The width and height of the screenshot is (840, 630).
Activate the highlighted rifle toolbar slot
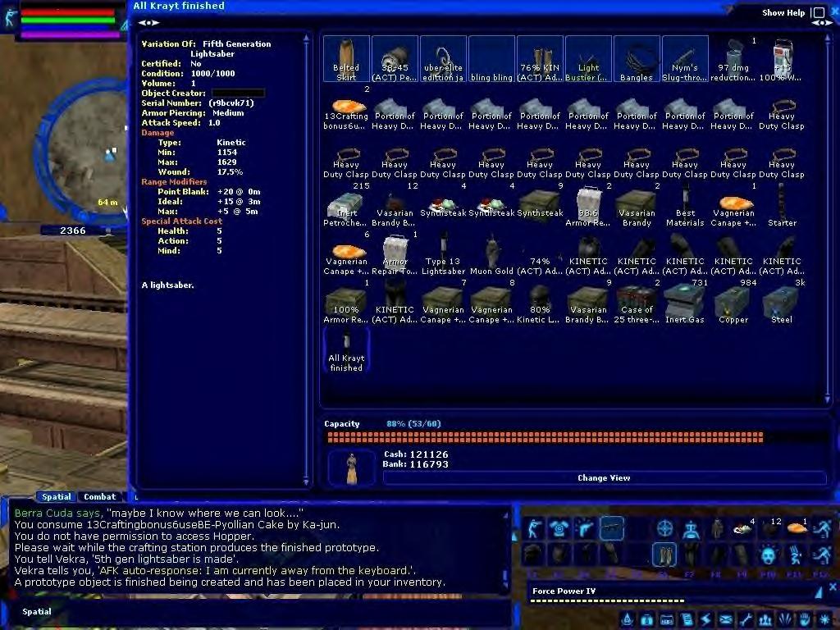(612, 528)
